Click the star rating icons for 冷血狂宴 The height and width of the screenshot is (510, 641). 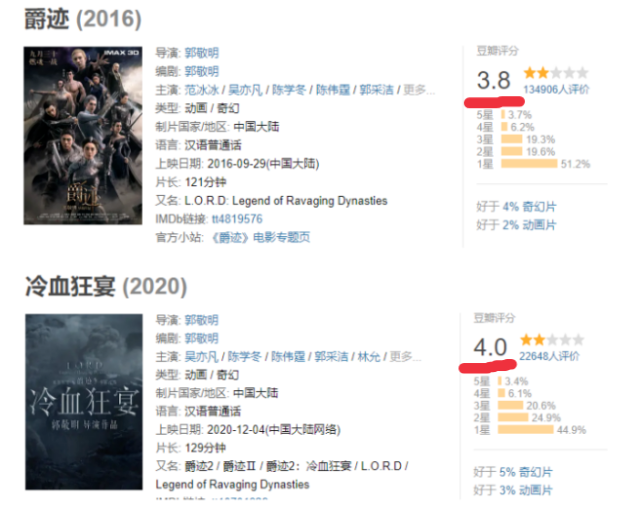click(x=552, y=340)
